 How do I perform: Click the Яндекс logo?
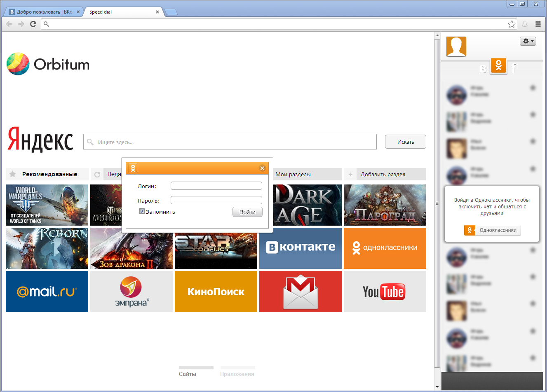tap(40, 140)
